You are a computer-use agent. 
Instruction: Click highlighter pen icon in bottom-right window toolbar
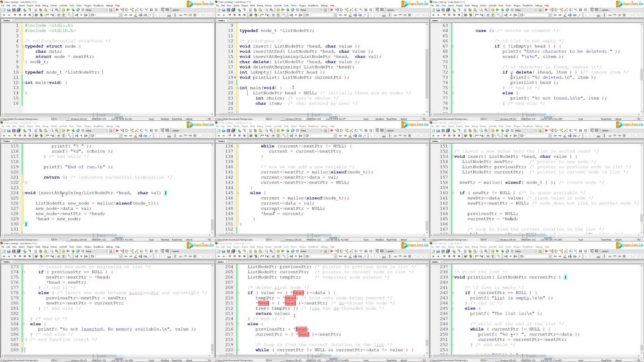565,257
